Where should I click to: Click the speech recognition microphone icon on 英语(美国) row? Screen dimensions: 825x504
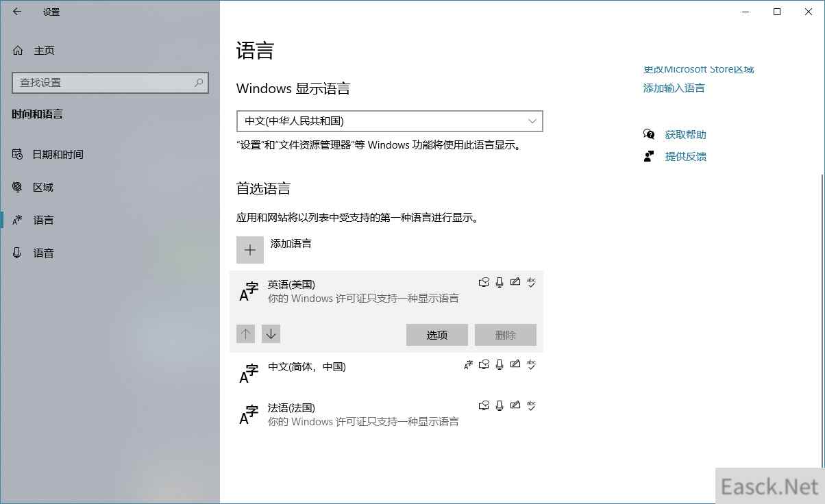pos(500,282)
